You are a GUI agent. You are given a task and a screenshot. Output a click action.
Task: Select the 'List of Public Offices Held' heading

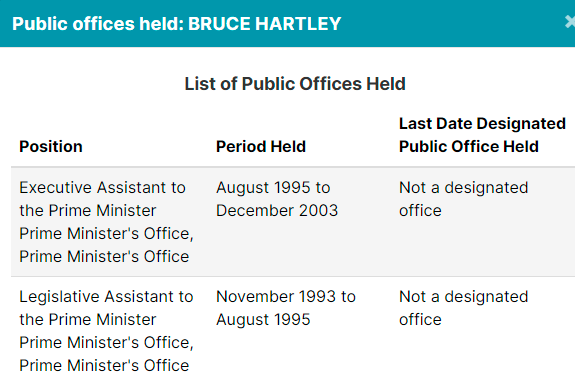click(295, 84)
